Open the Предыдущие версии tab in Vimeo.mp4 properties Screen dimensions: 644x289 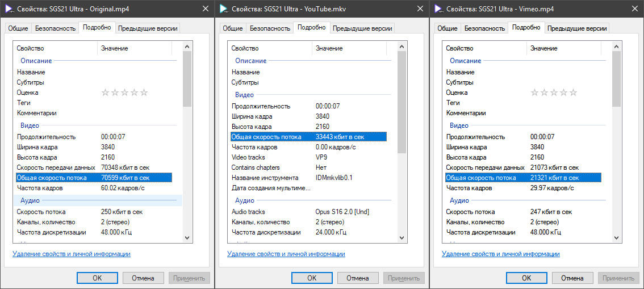[577, 28]
